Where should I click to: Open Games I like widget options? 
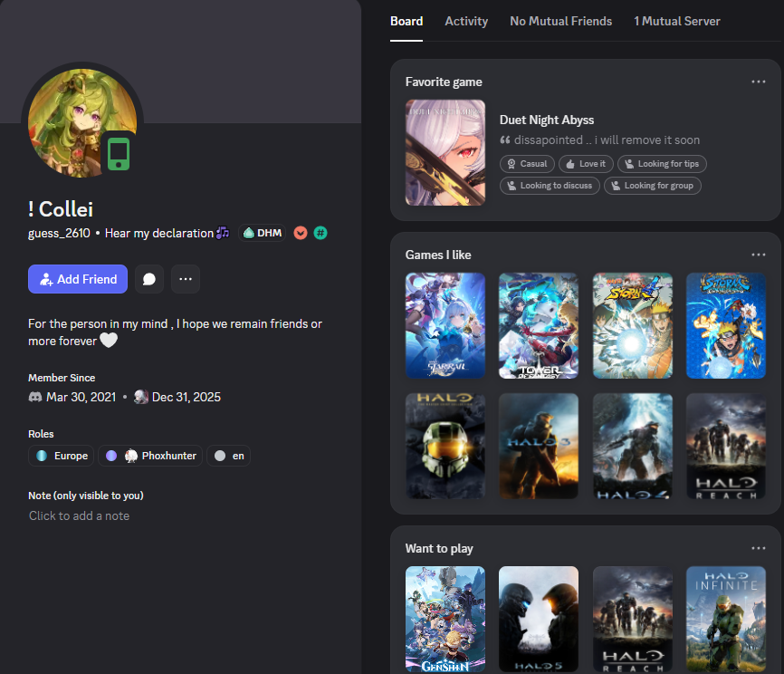pos(758,255)
